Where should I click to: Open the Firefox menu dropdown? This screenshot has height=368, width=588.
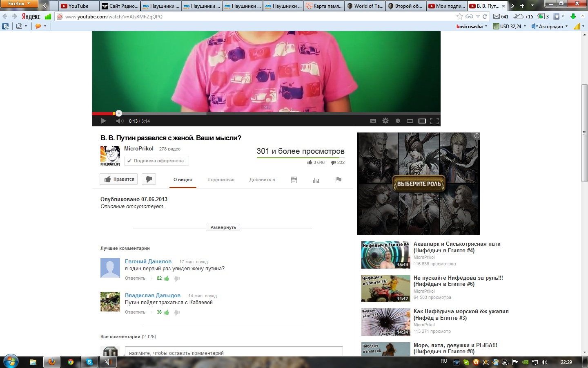pyautogui.click(x=19, y=4)
